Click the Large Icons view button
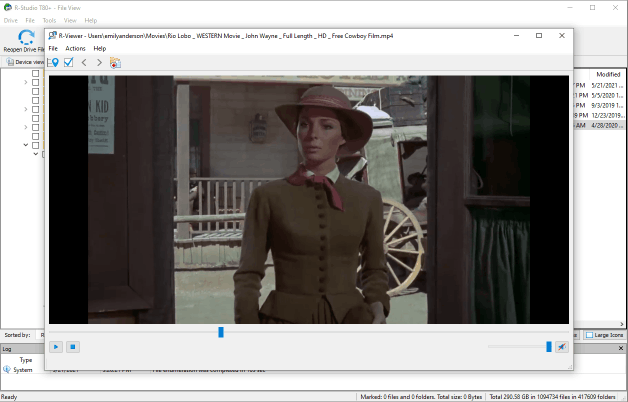The image size is (628, 402). coord(605,335)
